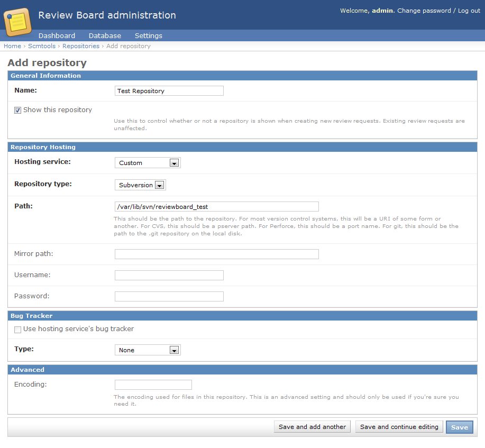Enable Use hosting service's bug tracker
Image resolution: width=485 pixels, height=448 pixels.
(17, 330)
